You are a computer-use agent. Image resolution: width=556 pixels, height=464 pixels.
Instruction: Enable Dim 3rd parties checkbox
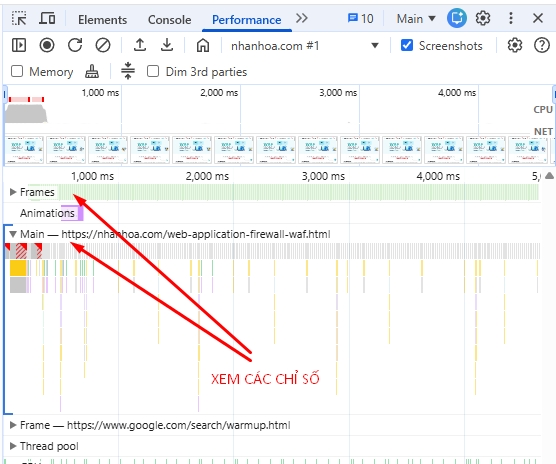pyautogui.click(x=153, y=71)
